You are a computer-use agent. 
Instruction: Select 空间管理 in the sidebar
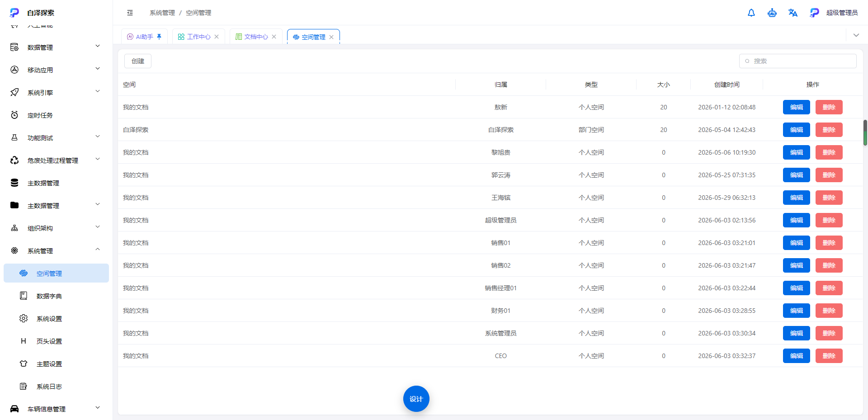click(x=56, y=273)
